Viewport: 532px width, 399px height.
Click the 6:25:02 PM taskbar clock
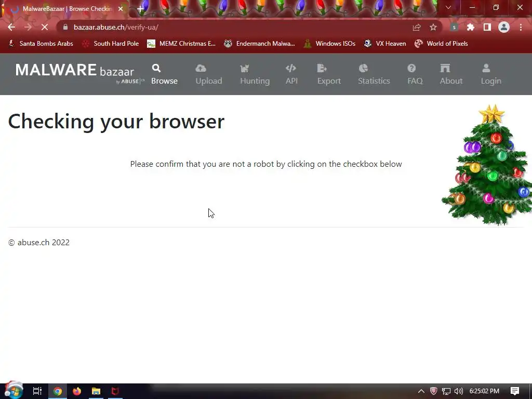click(x=484, y=391)
